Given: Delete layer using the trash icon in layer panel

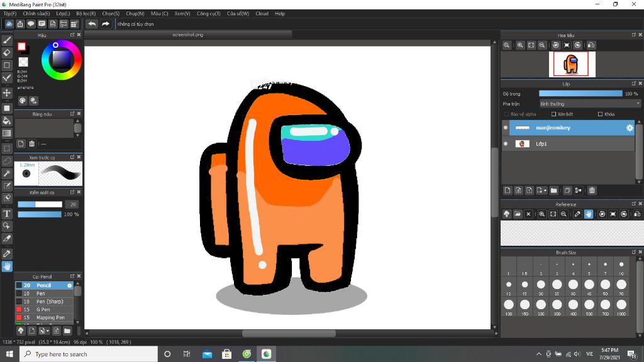Looking at the screenshot, I should click(592, 190).
